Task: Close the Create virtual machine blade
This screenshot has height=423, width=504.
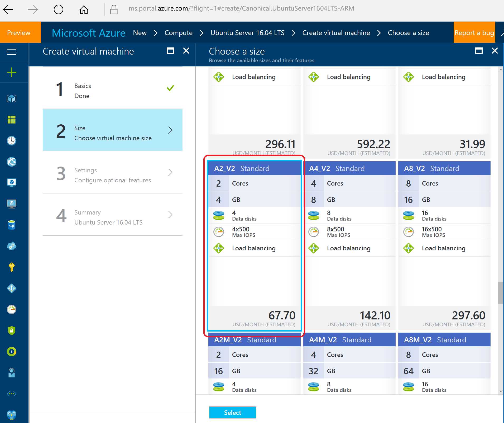Action: [x=186, y=51]
